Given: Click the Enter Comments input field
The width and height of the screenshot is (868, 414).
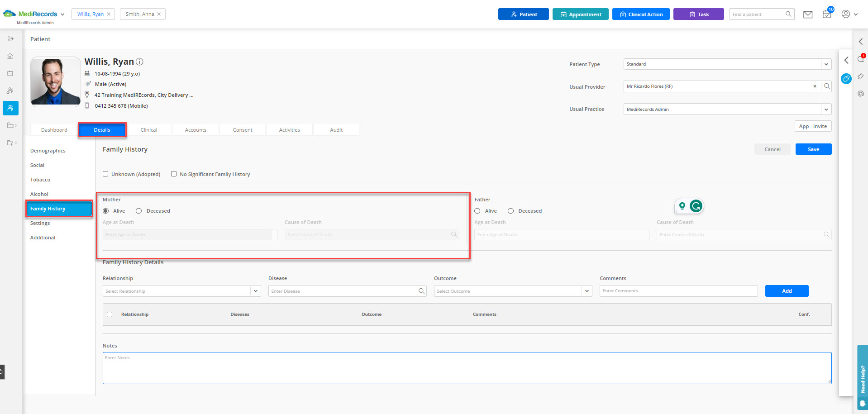Looking at the screenshot, I should pyautogui.click(x=679, y=291).
